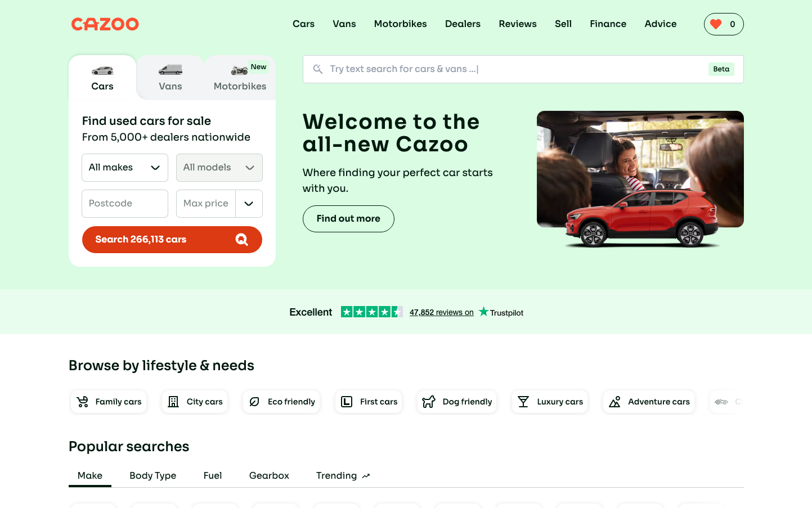This screenshot has width=812, height=508.
Task: Open saved favourites heart icon
Action: pyautogui.click(x=716, y=24)
